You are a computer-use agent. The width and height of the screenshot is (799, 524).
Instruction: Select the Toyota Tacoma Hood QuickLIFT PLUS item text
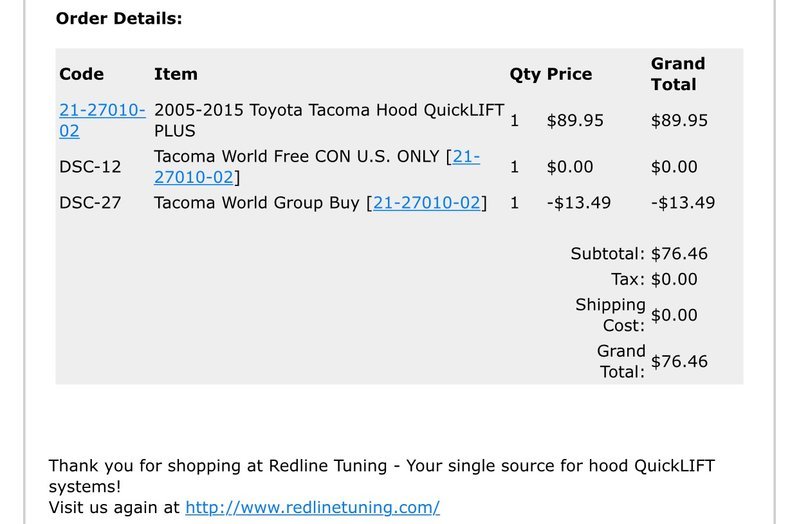(329, 120)
